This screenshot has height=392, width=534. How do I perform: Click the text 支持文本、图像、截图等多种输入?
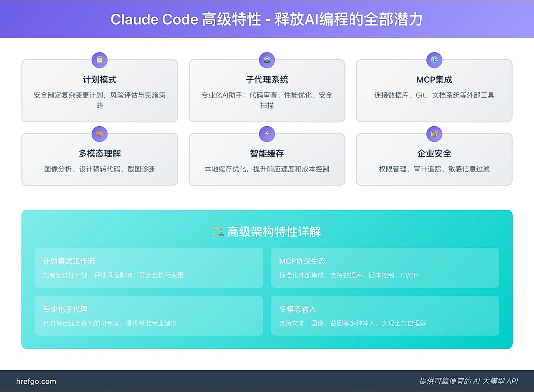[x=353, y=323]
